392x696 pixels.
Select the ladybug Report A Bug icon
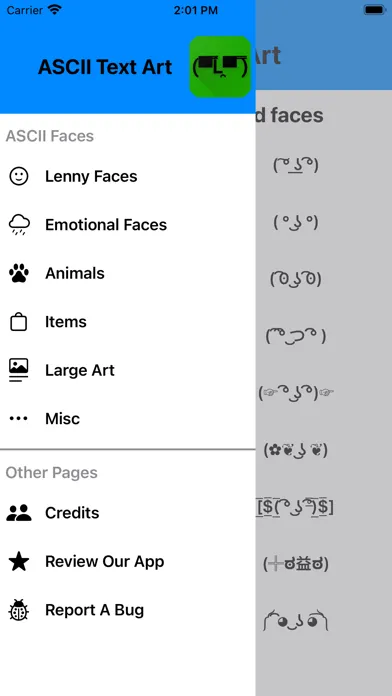[x=19, y=610]
